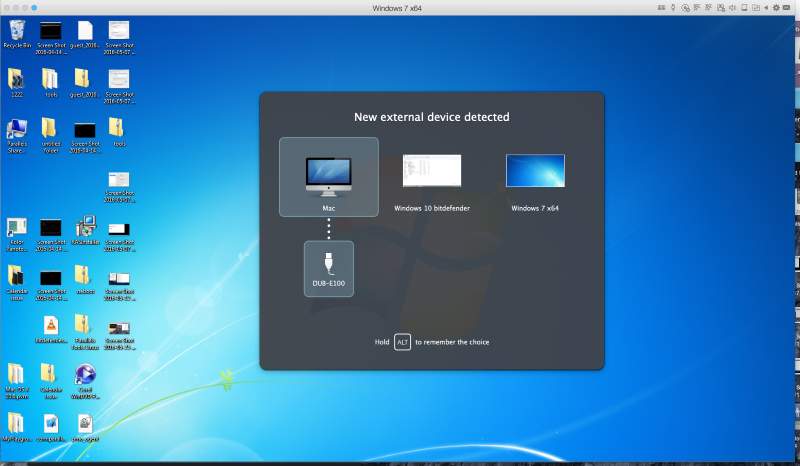Select Windows 7 x64 as the device destination
Viewport: 800px width, 466px height.
535,176
